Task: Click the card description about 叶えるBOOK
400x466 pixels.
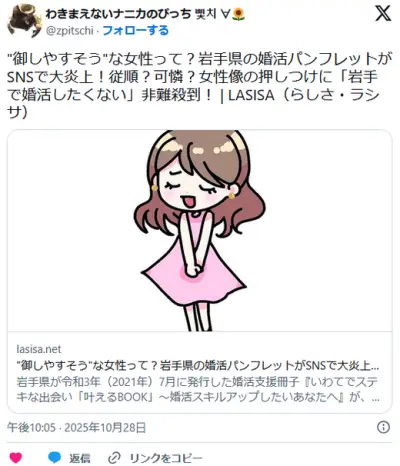Action: 198,389
